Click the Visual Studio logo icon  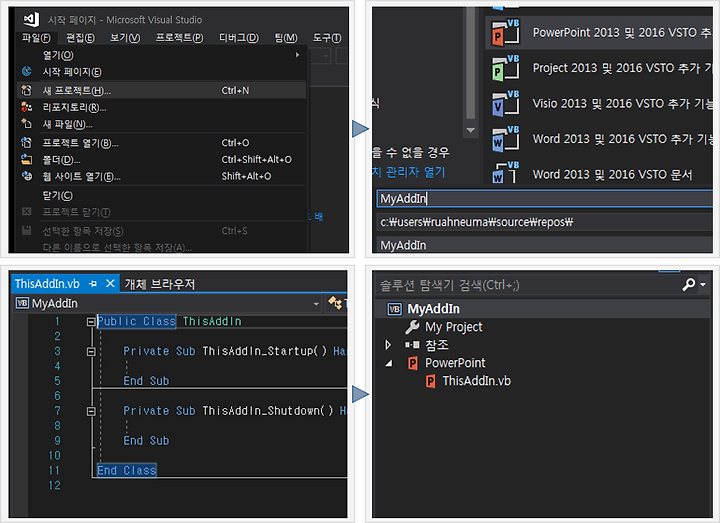[31, 19]
